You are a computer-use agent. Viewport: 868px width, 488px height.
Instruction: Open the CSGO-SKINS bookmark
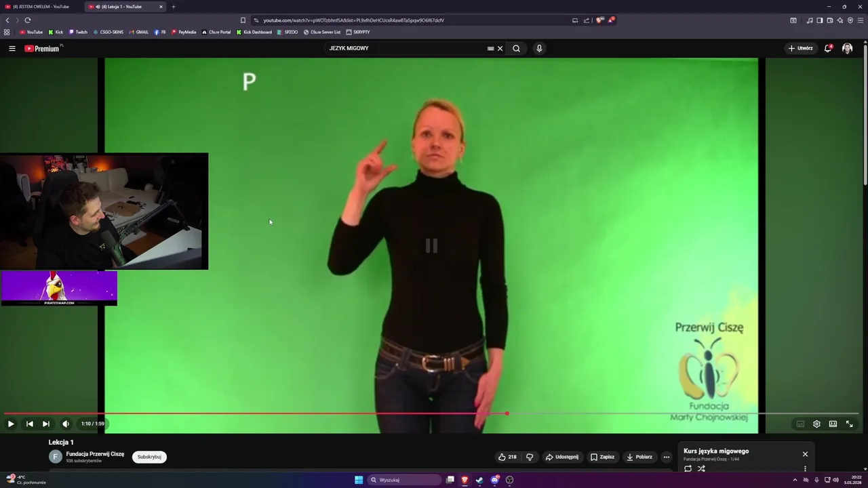point(108,32)
